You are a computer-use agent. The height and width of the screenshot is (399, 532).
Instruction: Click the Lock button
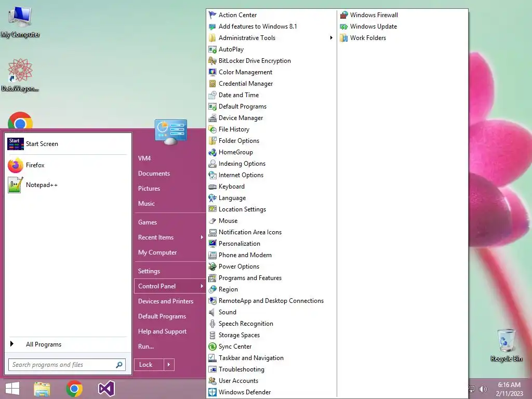click(x=149, y=365)
